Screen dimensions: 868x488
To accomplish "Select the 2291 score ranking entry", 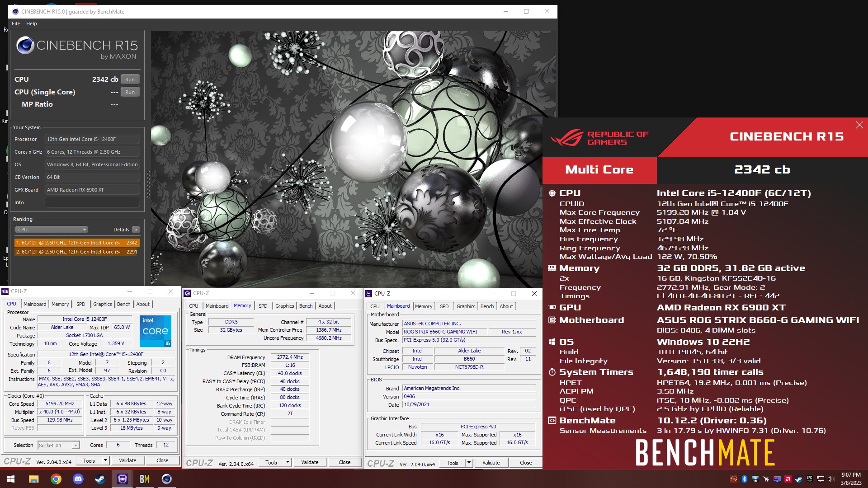I will click(77, 252).
